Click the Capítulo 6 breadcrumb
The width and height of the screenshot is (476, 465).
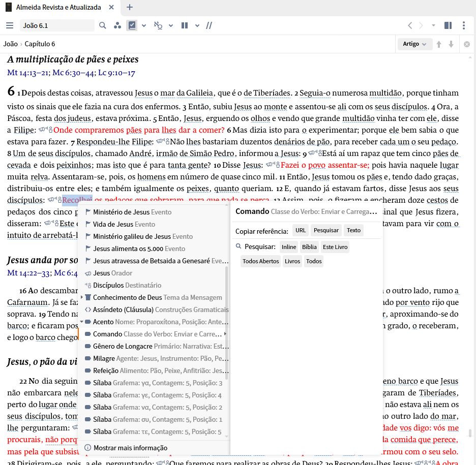40,44
